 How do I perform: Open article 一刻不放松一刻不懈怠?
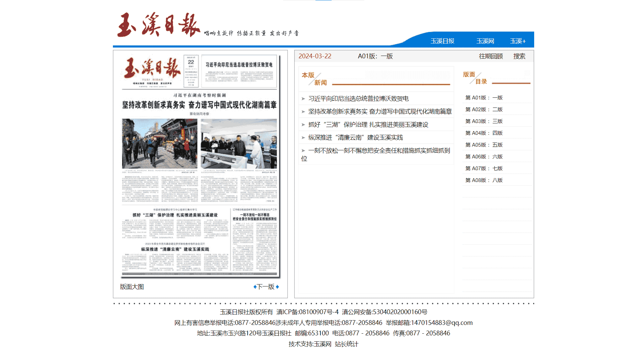(376, 154)
